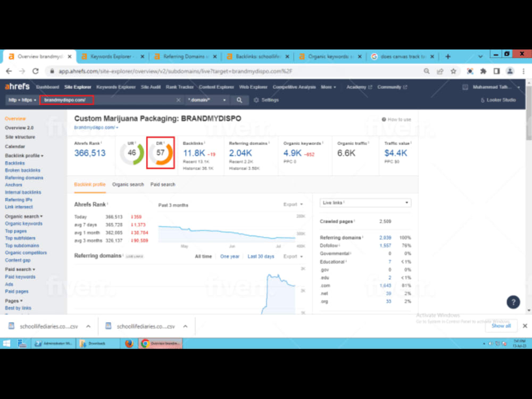532x399 pixels.
Task: Open Content Explorer in top navigation
Action: (x=217, y=87)
